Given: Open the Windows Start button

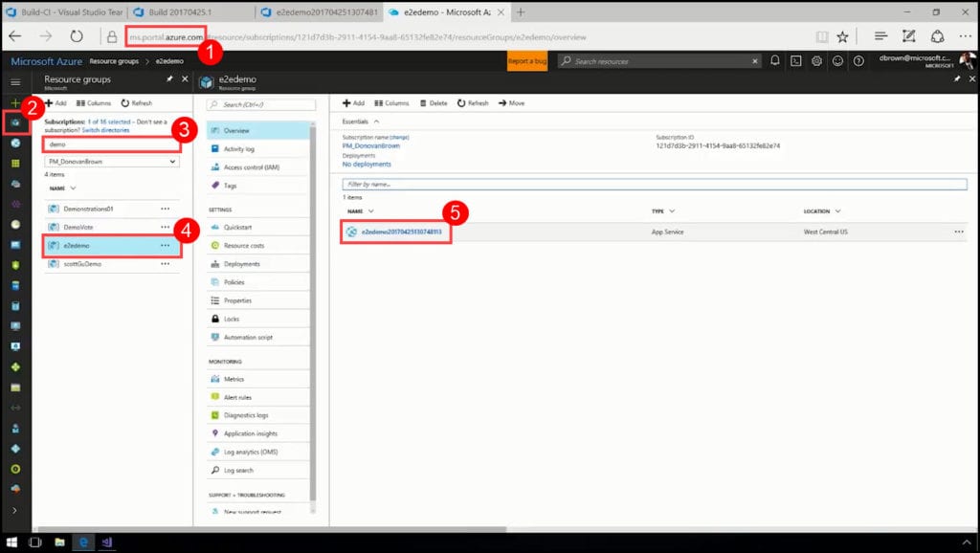Looking at the screenshot, I should (x=11, y=542).
